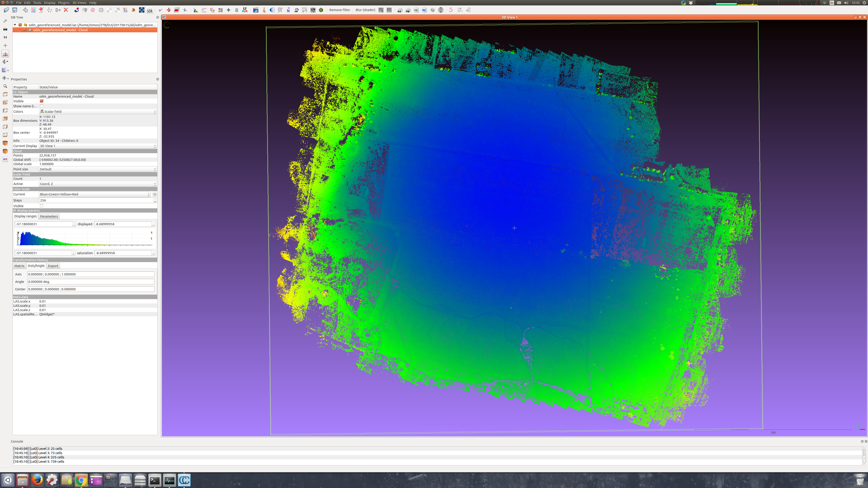This screenshot has width=868, height=488.
Task: Open the Colors Scalar field dropdown
Action: point(98,111)
